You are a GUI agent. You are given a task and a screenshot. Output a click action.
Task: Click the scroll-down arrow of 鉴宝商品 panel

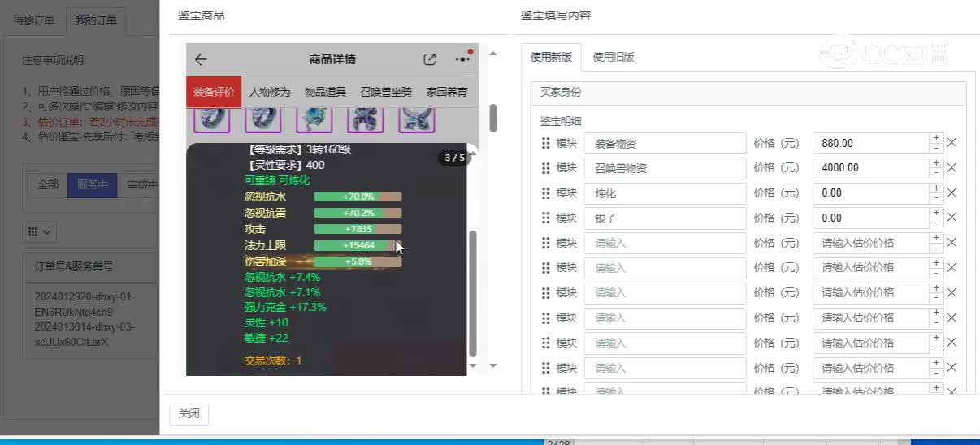[x=493, y=366]
